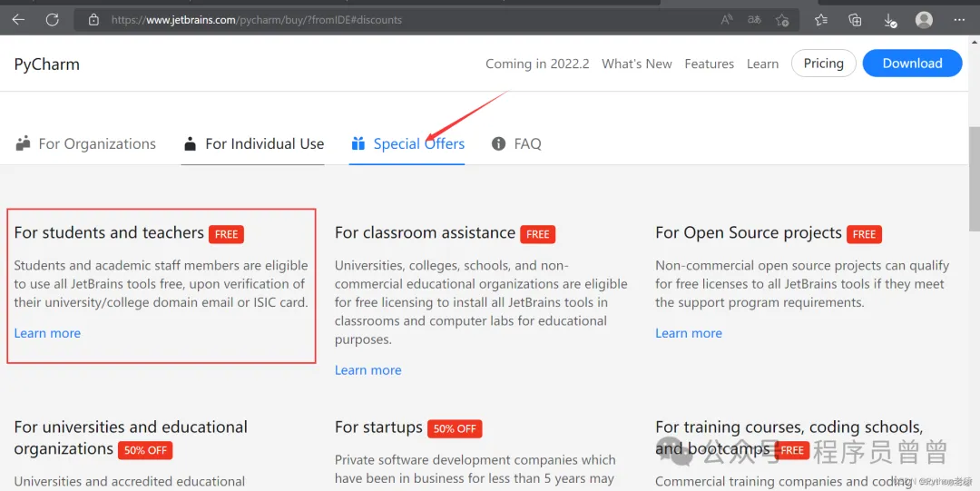
Task: Open the browser Settings and more menu
Action: pos(959,20)
